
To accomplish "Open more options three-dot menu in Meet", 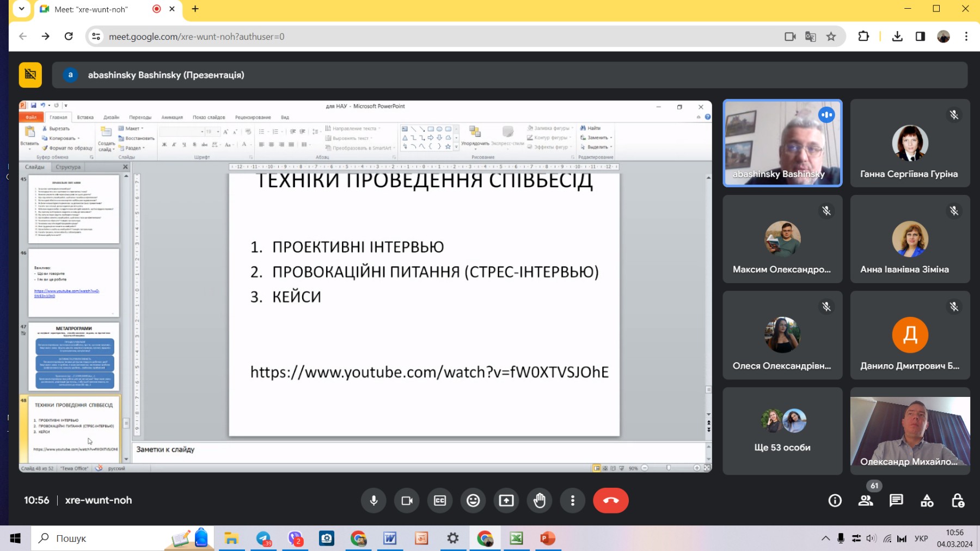I will [572, 500].
